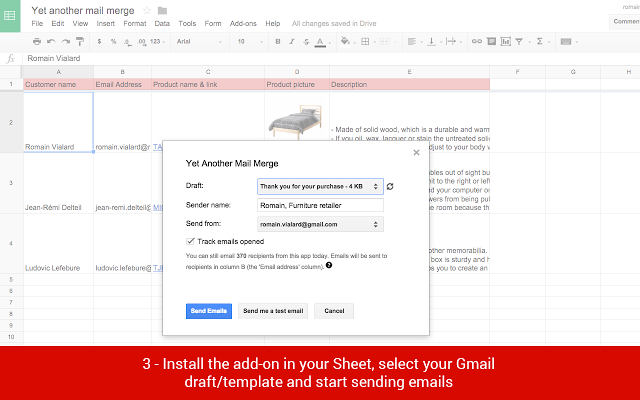Open the 123 number format dropdown

coord(158,41)
